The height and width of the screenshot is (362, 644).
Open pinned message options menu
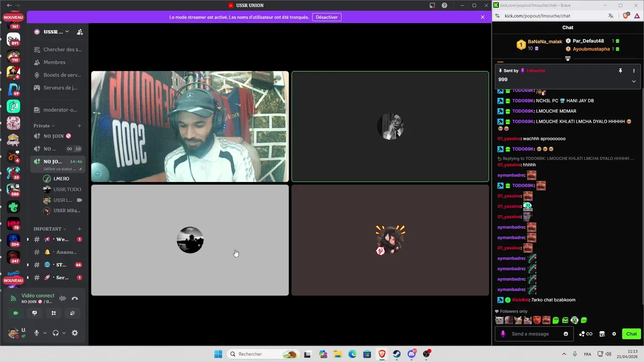click(633, 71)
